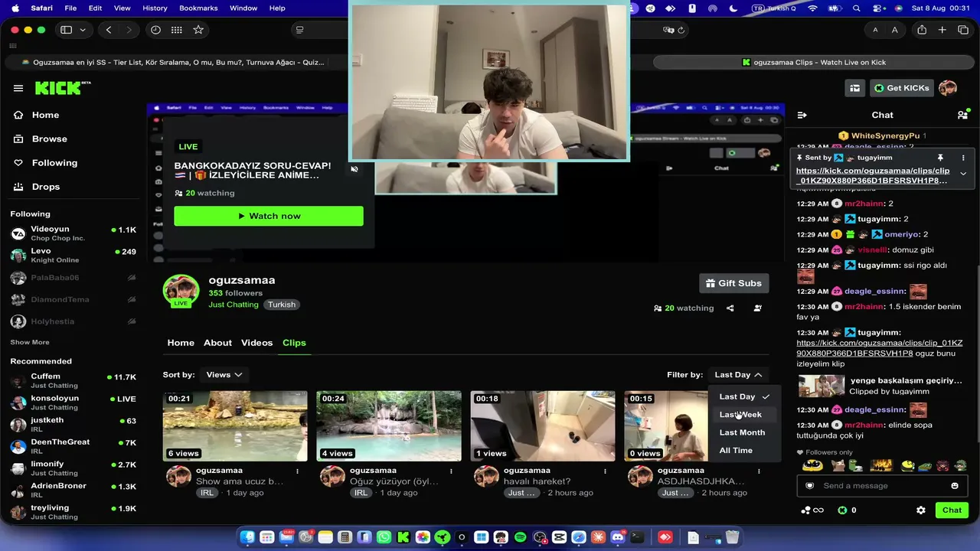
Task: Open the user profile avatar menu
Action: pyautogui.click(x=948, y=88)
